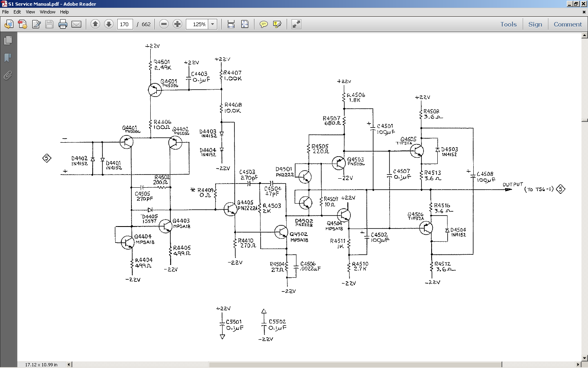
Task: Open the Tools pane
Action: click(508, 25)
